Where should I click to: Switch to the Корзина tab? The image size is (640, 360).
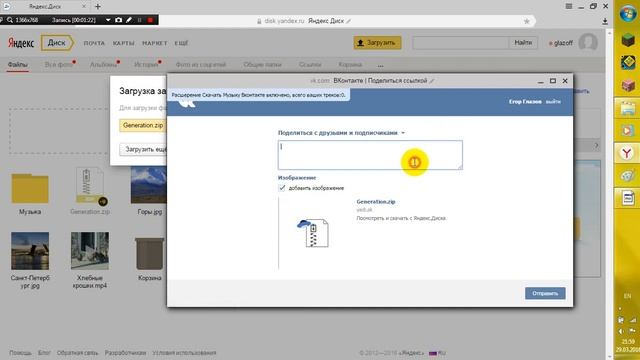350,65
